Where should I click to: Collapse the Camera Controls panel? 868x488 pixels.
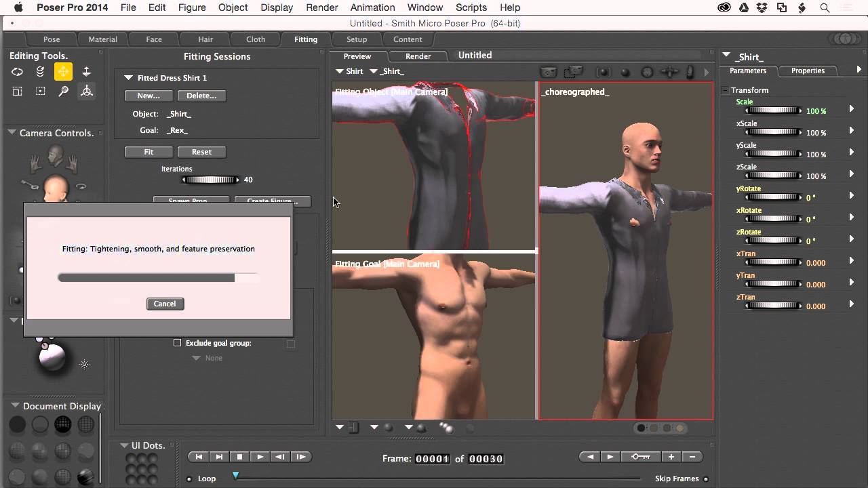point(12,133)
